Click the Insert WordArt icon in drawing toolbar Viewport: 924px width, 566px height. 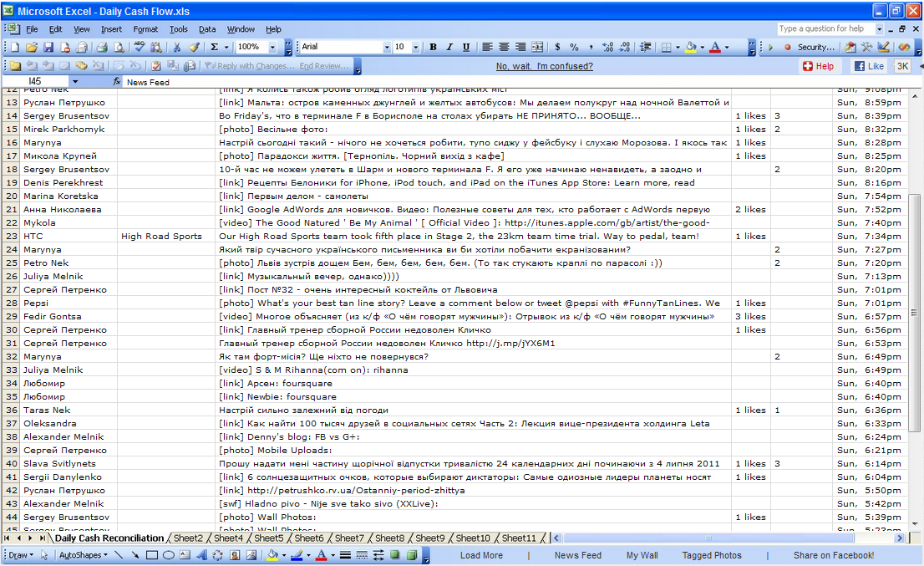(x=201, y=555)
